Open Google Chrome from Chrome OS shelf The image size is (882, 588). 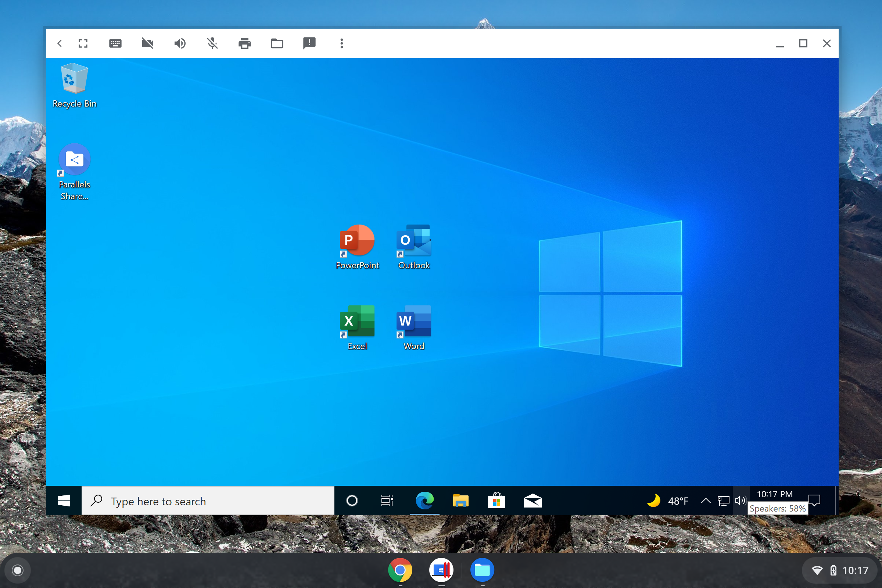tap(400, 570)
